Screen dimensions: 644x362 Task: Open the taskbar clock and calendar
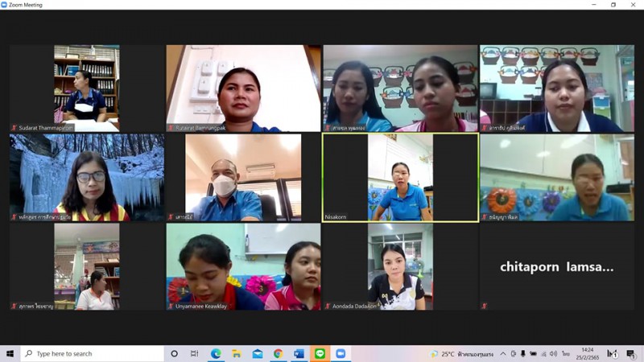[x=587, y=353]
